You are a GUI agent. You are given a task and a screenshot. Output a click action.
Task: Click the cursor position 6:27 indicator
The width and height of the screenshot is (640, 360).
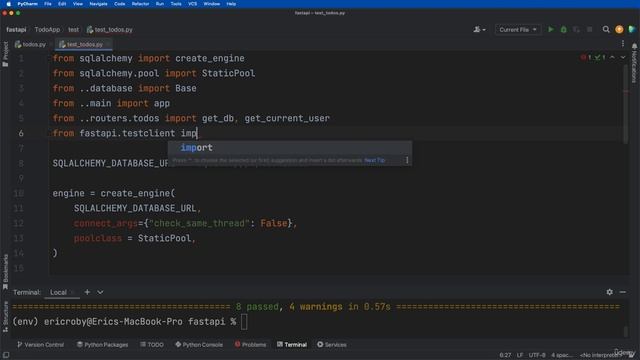pos(505,355)
